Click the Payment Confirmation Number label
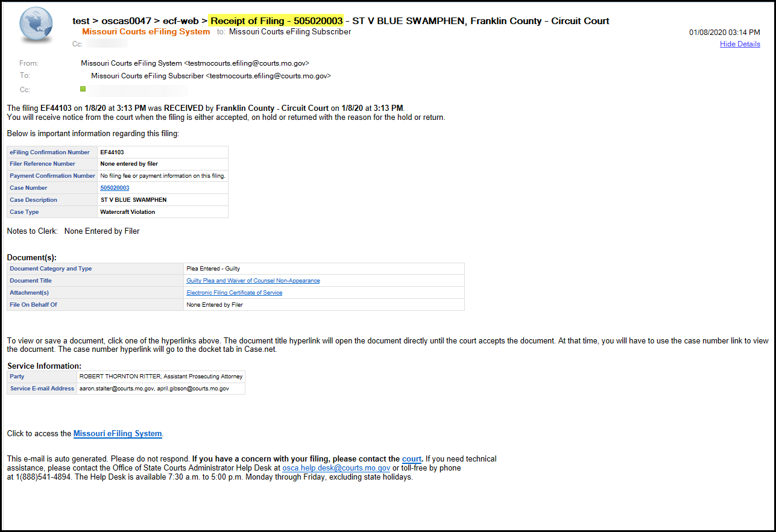This screenshot has height=532, width=776. pyautogui.click(x=52, y=176)
